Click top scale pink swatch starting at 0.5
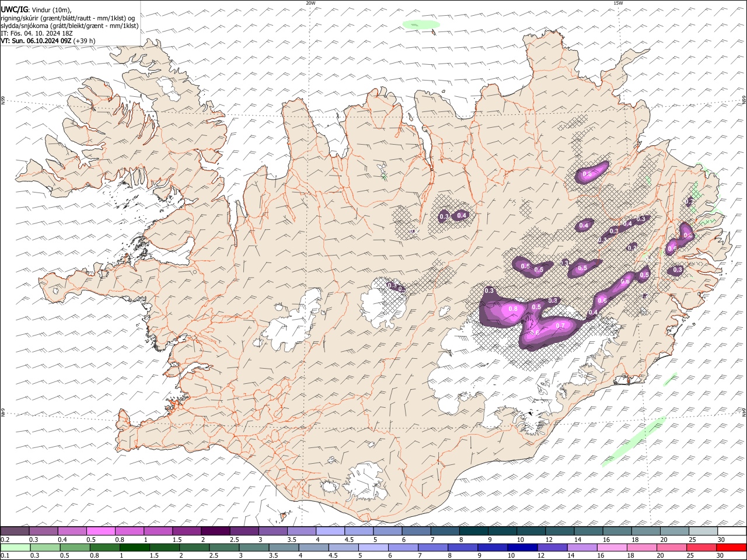The image size is (747, 560). tap(100, 531)
